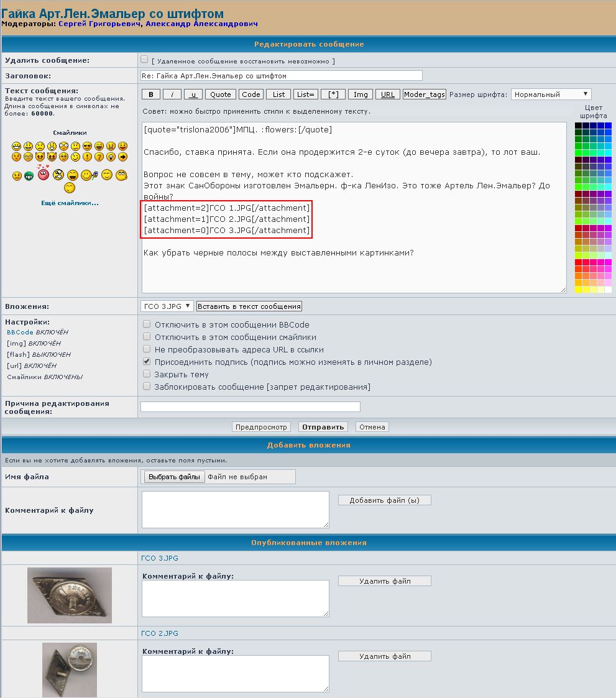This screenshot has width=616, height=698.
Task: Click 'Ещё смайлики...' to show more smileys
Action: [x=70, y=203]
